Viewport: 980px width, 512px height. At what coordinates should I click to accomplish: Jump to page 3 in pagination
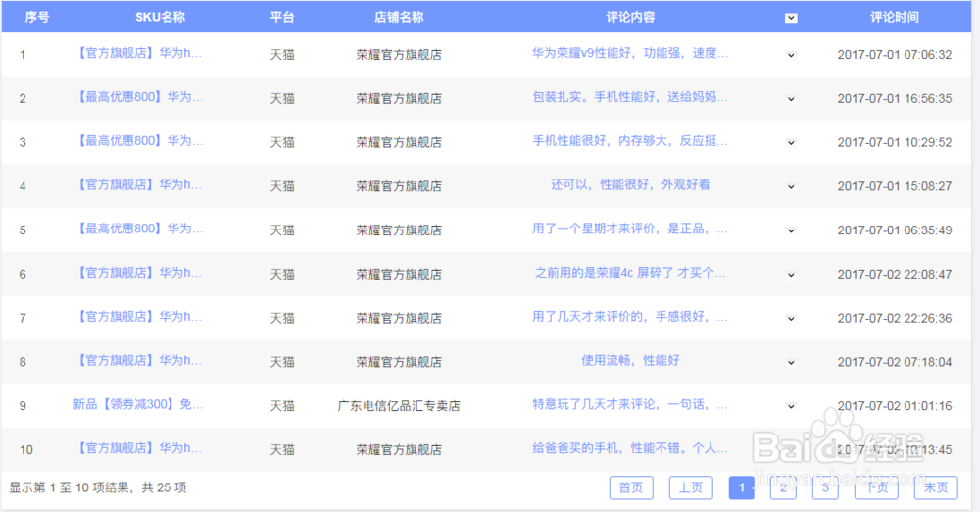[825, 487]
